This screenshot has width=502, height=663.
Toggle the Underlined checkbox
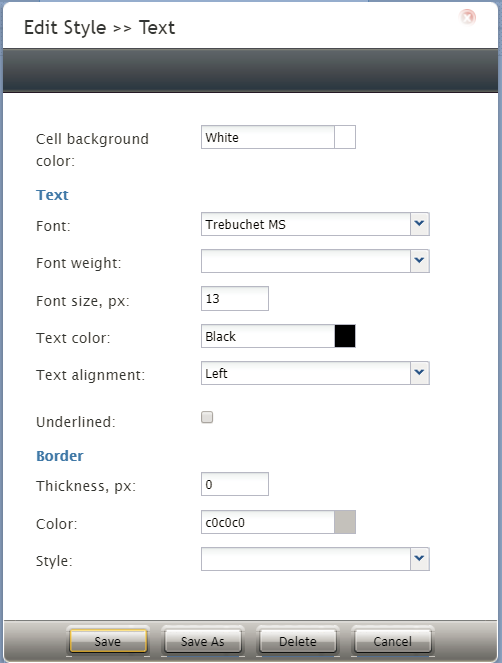[207, 417]
